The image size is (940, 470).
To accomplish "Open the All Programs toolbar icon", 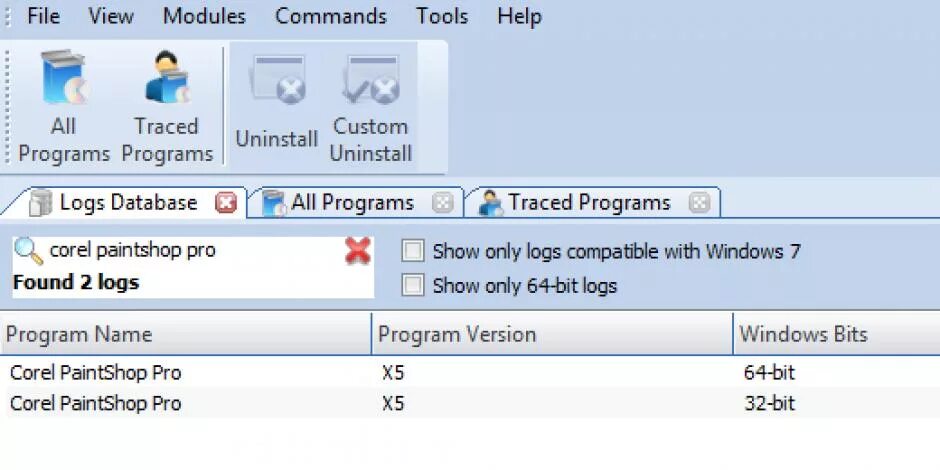I will 64,106.
